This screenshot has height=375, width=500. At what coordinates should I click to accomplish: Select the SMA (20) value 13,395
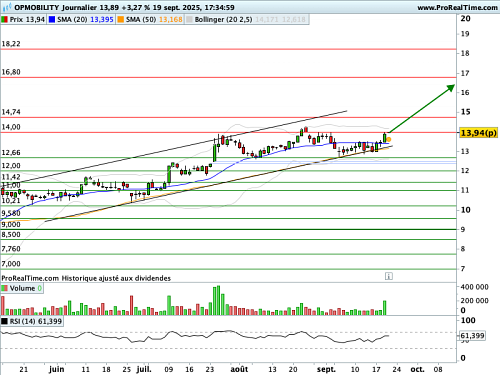[x=102, y=20]
